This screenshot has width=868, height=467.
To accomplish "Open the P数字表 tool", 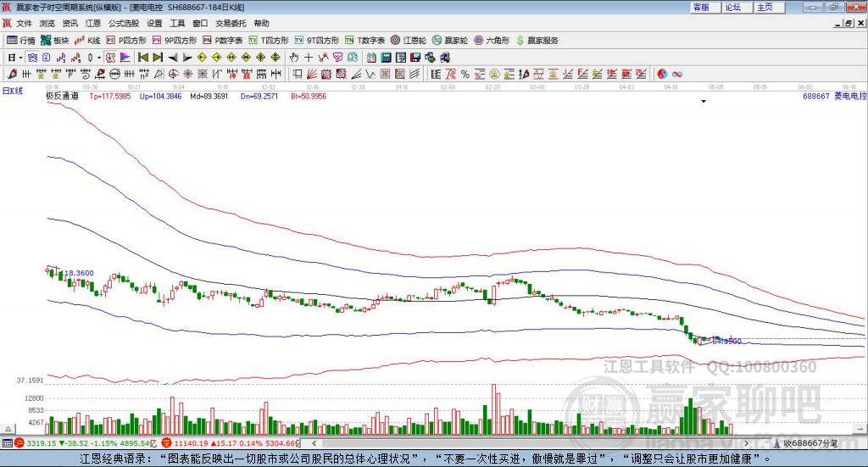I will [x=223, y=41].
